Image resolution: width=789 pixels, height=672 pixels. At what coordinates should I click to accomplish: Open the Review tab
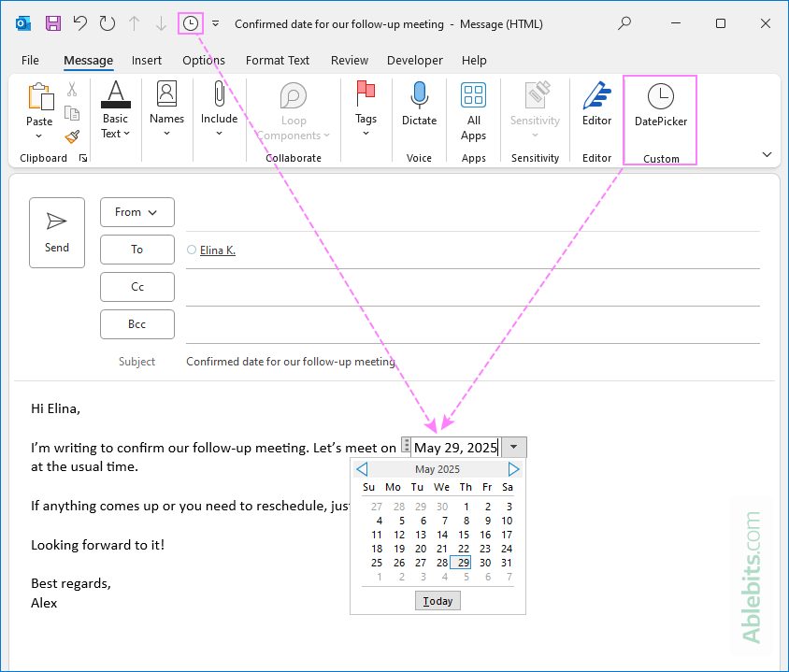pos(350,61)
